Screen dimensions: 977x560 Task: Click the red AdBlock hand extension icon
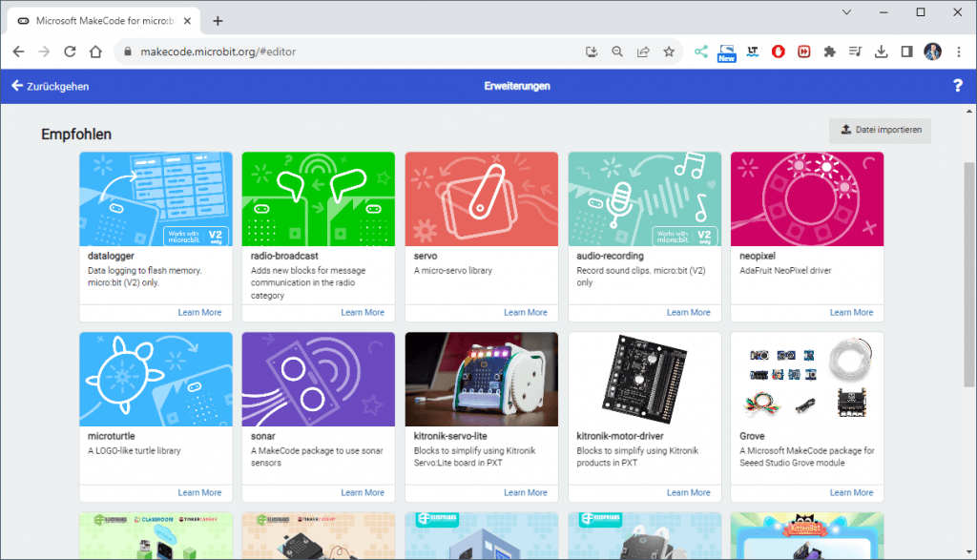778,52
